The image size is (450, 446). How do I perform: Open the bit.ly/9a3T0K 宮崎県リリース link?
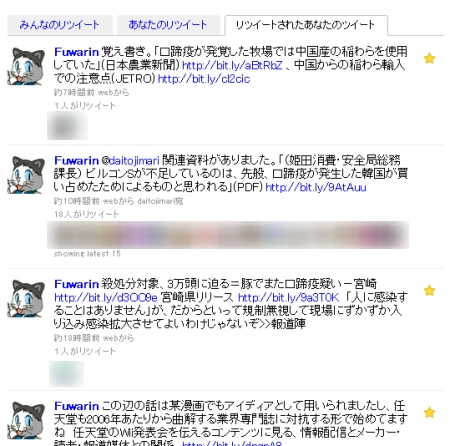288,297
